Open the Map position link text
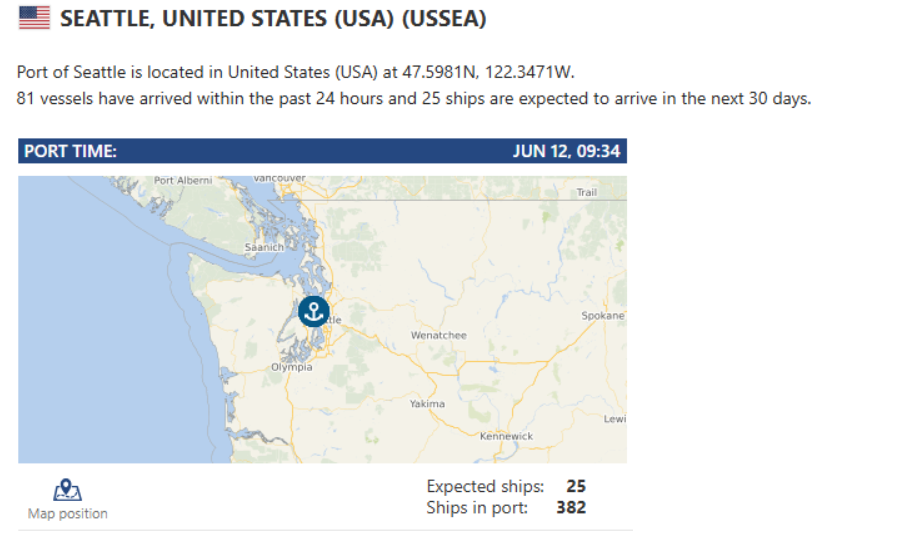Screen dimensions: 907x534 (68, 514)
